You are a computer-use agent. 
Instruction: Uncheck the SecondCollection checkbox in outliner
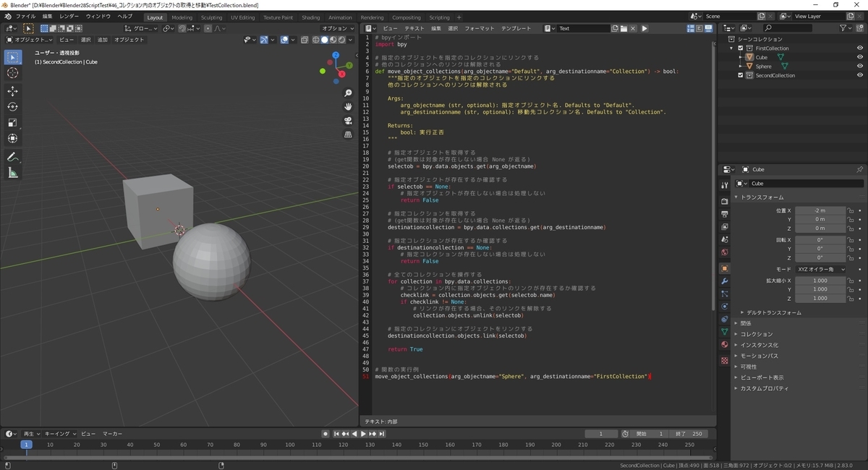click(x=740, y=75)
